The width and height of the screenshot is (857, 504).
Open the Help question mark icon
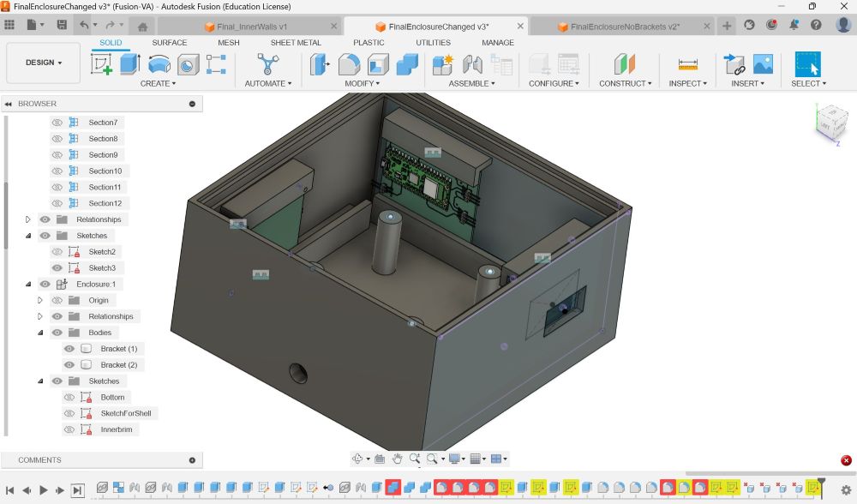[x=816, y=25]
